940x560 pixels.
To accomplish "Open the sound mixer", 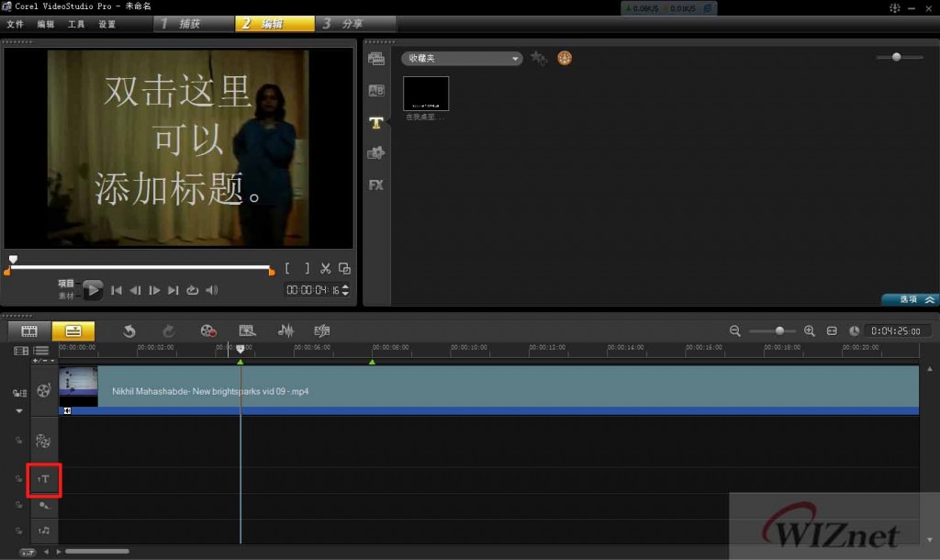I will click(286, 331).
